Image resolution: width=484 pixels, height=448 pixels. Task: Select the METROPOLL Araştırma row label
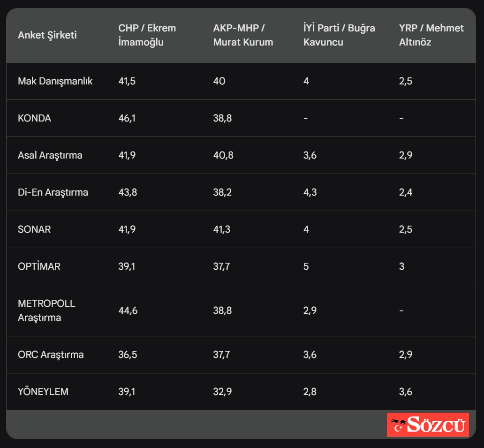pyautogui.click(x=46, y=311)
